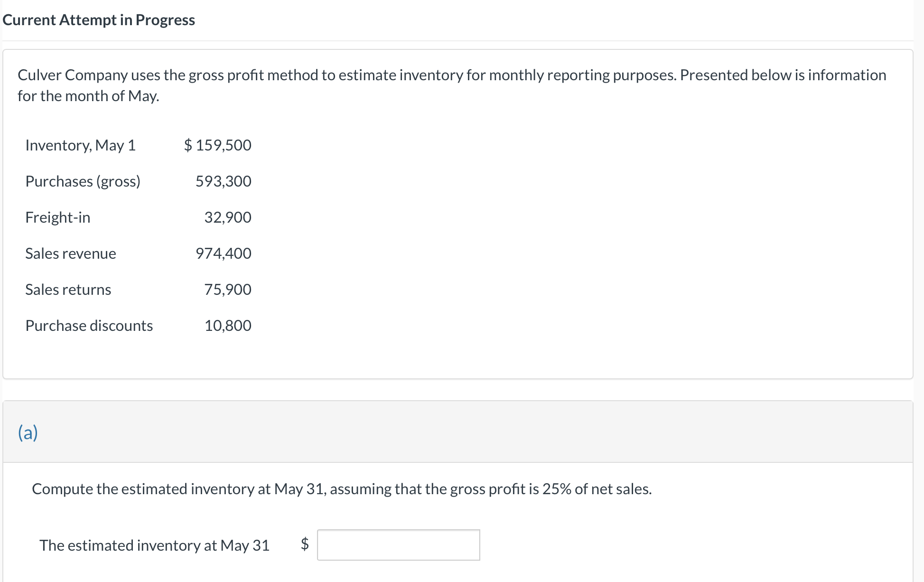Click the 'Culver Company' problem description text

(x=451, y=75)
